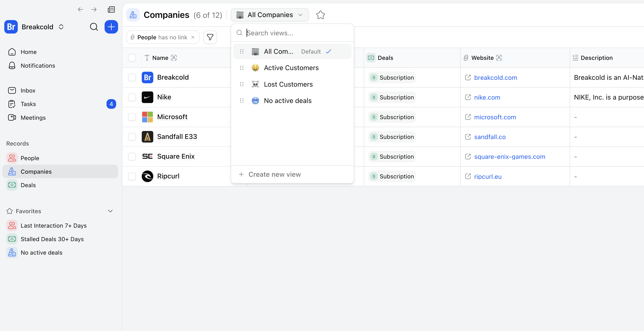Check the Nike row checkbox
Viewport: 644px width, 331px height.
[x=132, y=97]
